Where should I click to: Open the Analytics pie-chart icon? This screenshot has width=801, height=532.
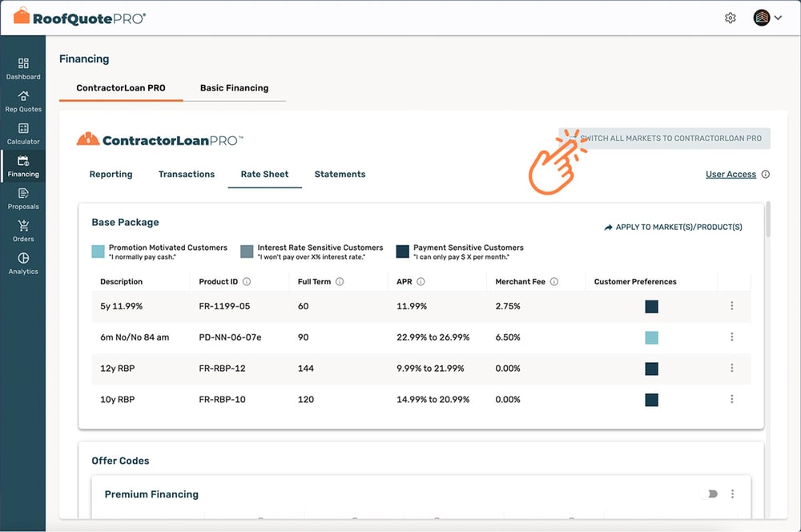click(23, 258)
